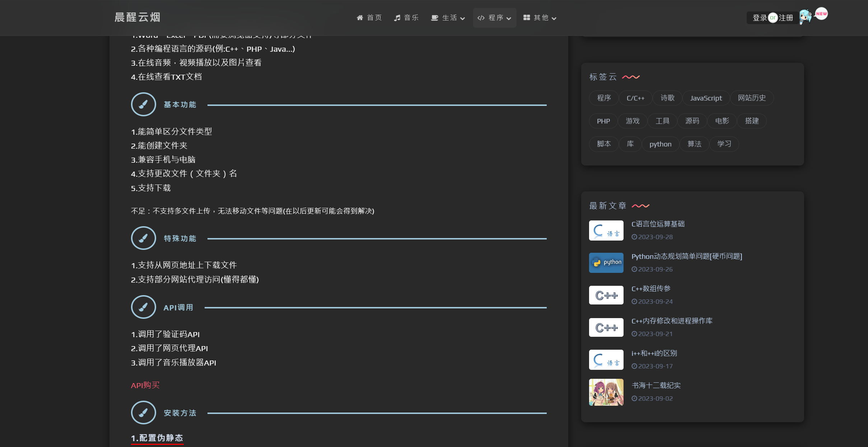Click the home icon beside 首页
This screenshot has width=868, height=447.
click(x=360, y=18)
